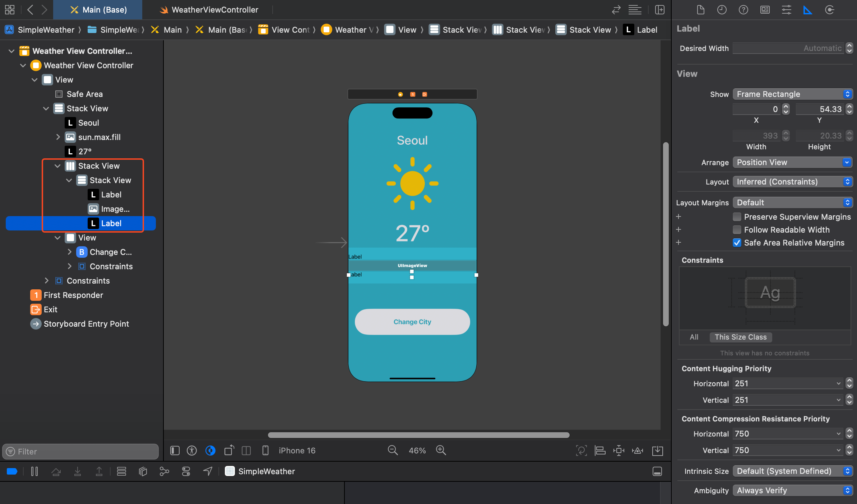Open the History inspector clock icon
Image resolution: width=857 pixels, height=504 pixels.
pos(722,10)
